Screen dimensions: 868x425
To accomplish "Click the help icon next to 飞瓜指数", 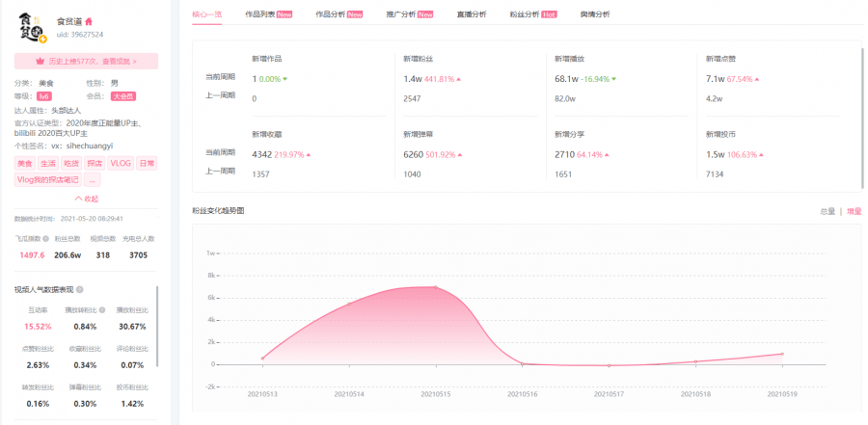I will [44, 238].
